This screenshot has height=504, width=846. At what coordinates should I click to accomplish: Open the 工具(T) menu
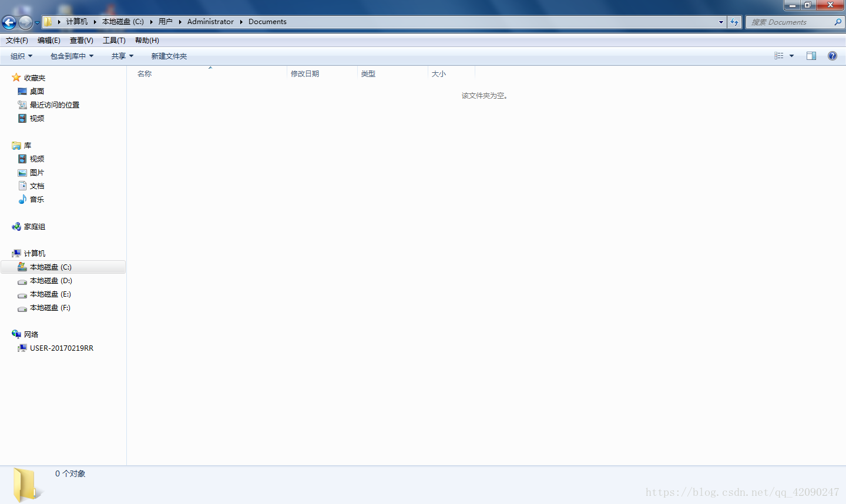pyautogui.click(x=114, y=41)
